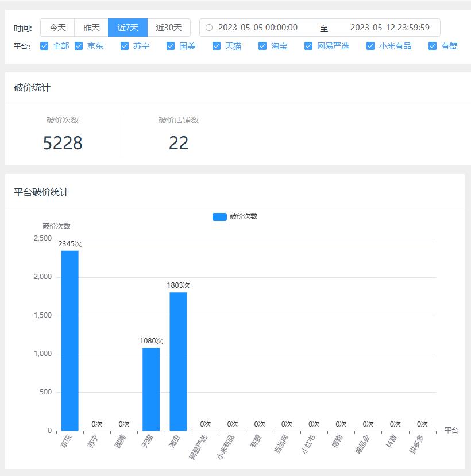Select the 昨天 time filter

[92, 27]
